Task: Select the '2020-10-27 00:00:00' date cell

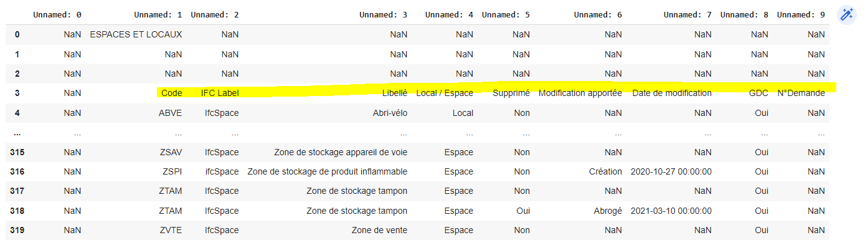Action: (x=671, y=171)
